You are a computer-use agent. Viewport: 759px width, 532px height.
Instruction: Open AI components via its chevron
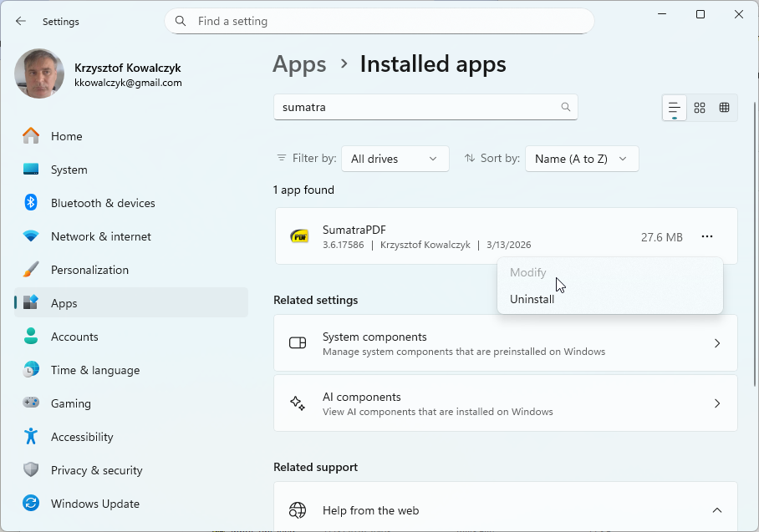(717, 403)
